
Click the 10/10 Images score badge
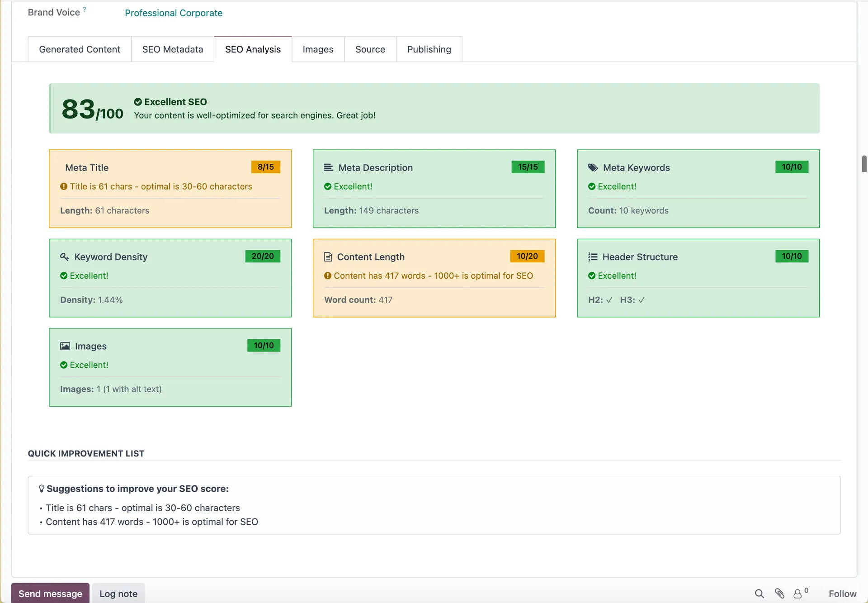pos(264,345)
